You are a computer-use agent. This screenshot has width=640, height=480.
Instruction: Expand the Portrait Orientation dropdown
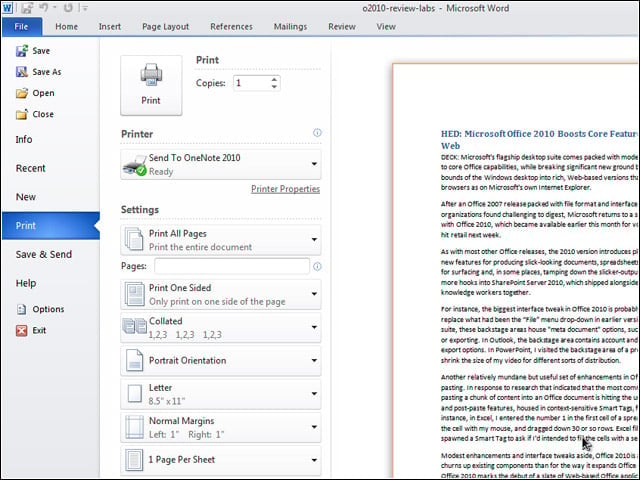pos(221,360)
